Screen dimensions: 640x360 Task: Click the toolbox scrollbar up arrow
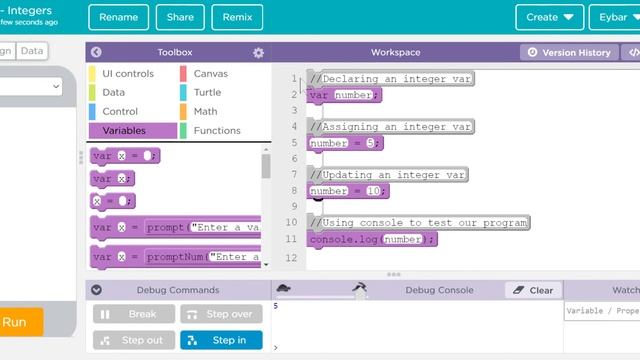pos(266,150)
